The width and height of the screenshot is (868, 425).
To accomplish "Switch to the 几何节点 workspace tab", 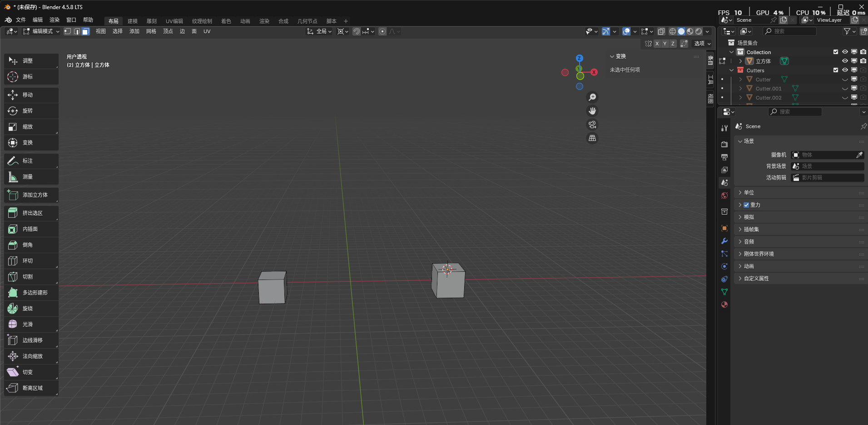I will pyautogui.click(x=308, y=21).
